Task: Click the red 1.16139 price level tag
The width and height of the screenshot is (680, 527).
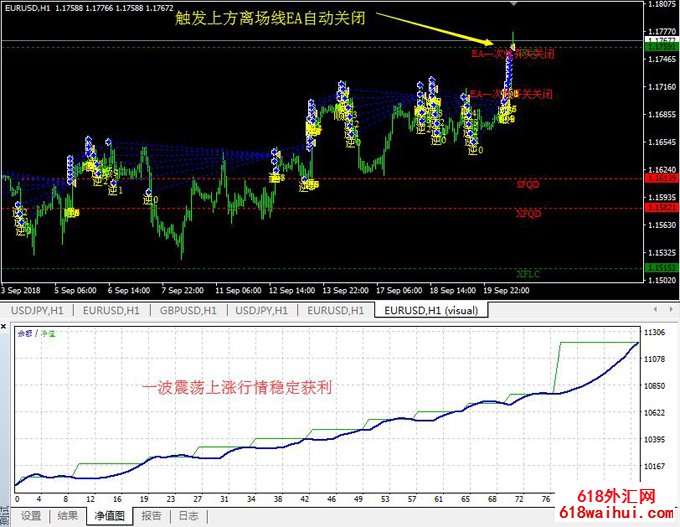Action: tap(662, 179)
